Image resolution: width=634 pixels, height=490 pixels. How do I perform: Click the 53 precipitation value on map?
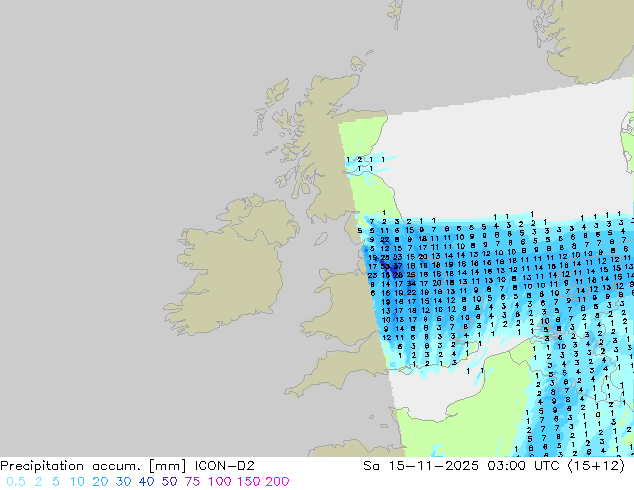point(385,266)
